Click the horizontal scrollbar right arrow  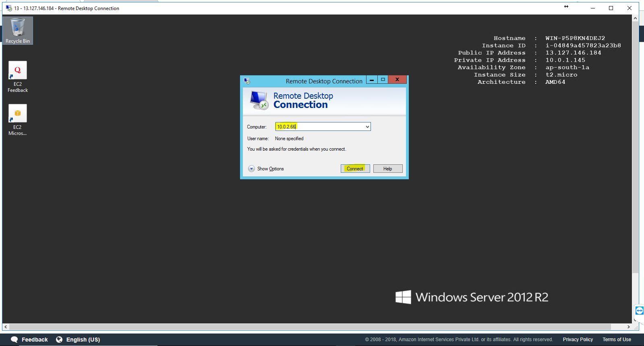pyautogui.click(x=628, y=327)
